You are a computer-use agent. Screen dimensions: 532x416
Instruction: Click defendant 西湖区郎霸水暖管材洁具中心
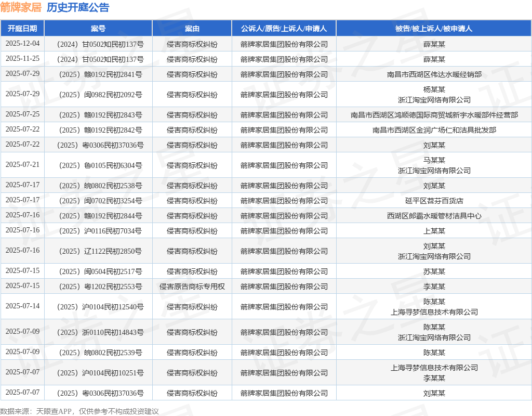pyautogui.click(x=434, y=216)
